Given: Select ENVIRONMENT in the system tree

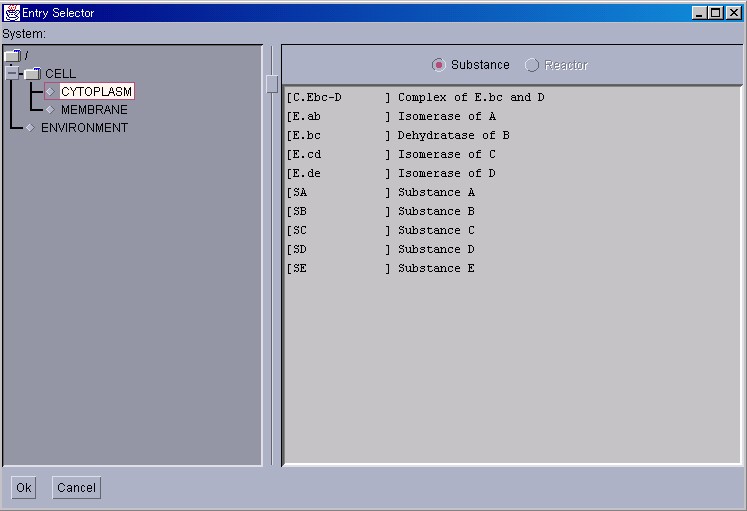Looking at the screenshot, I should pyautogui.click(x=84, y=128).
